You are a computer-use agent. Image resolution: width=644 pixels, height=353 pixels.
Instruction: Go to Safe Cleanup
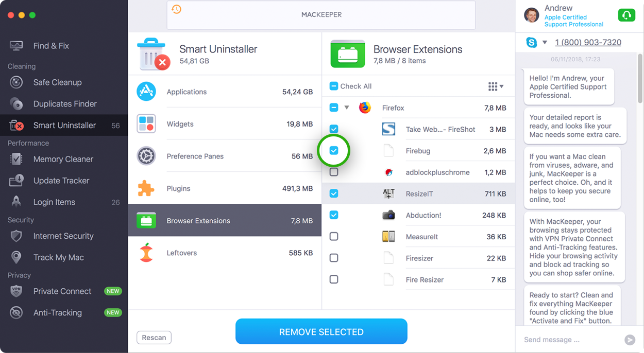[64, 82]
